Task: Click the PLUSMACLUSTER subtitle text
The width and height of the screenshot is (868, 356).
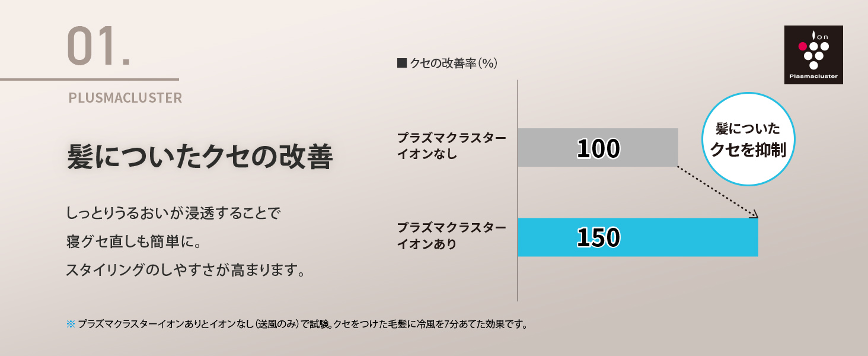Action: point(125,98)
